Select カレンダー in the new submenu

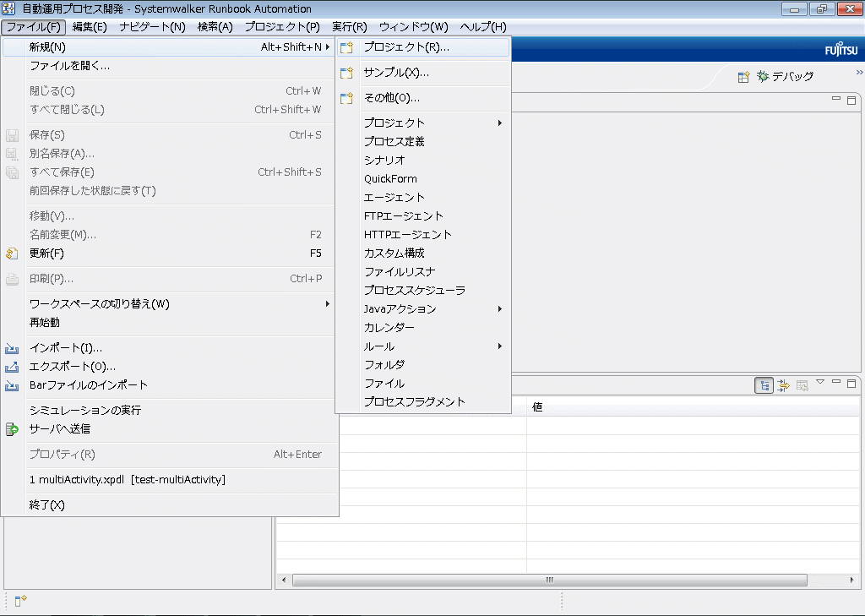(x=423, y=327)
